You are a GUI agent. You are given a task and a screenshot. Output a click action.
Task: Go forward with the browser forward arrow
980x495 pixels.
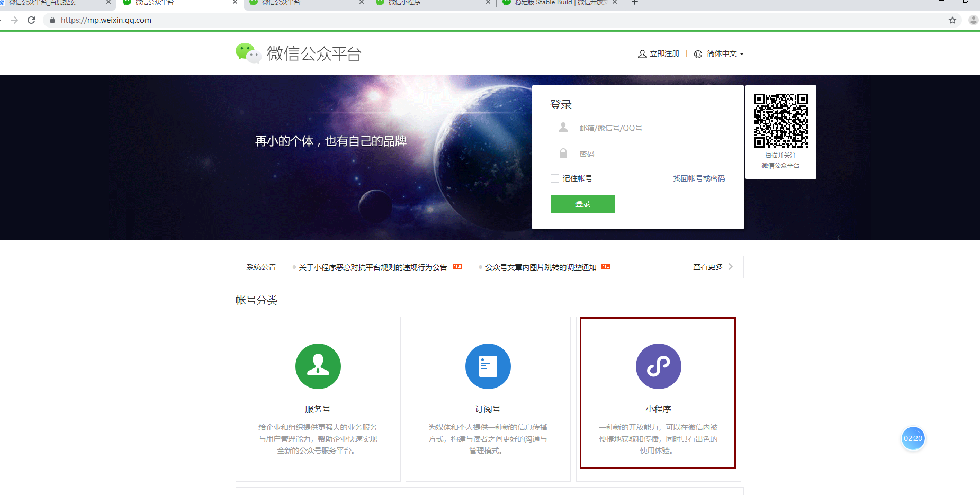click(x=14, y=20)
